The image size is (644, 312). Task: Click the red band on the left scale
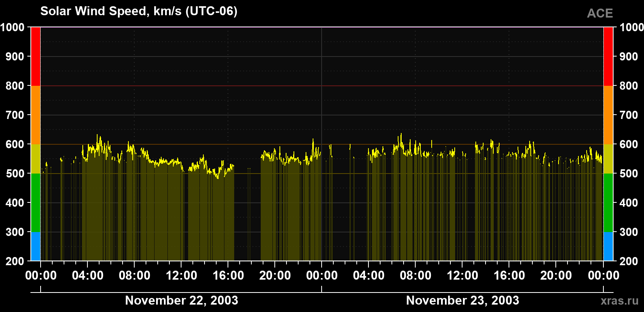coord(36,57)
